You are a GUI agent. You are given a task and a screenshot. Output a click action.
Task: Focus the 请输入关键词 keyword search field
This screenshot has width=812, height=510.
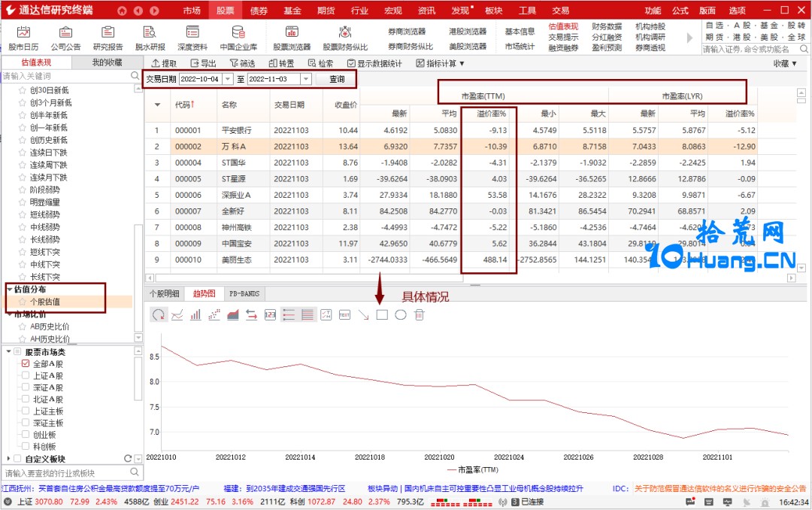click(x=65, y=76)
